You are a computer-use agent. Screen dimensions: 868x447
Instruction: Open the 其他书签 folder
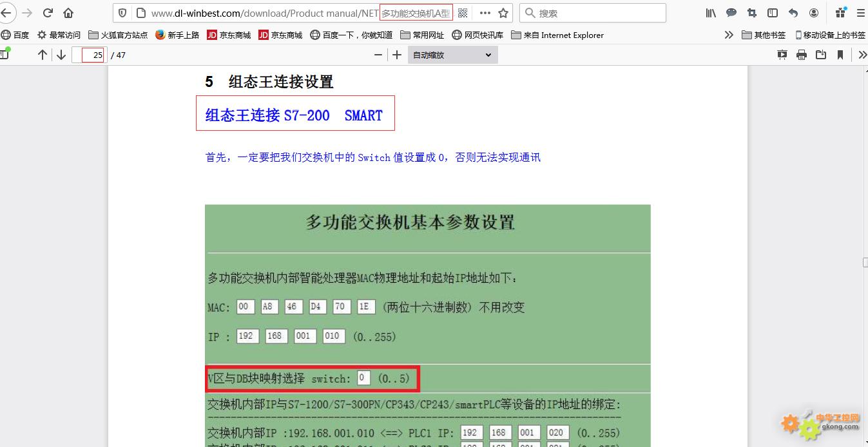tap(764, 35)
